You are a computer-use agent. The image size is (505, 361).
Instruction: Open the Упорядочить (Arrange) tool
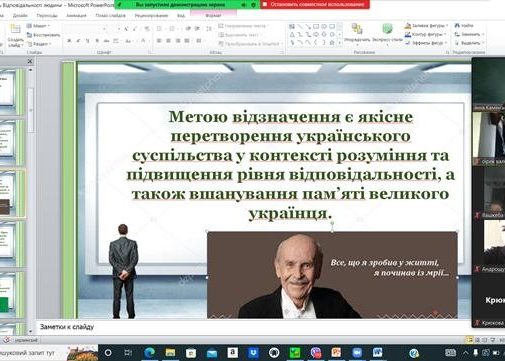click(x=357, y=34)
